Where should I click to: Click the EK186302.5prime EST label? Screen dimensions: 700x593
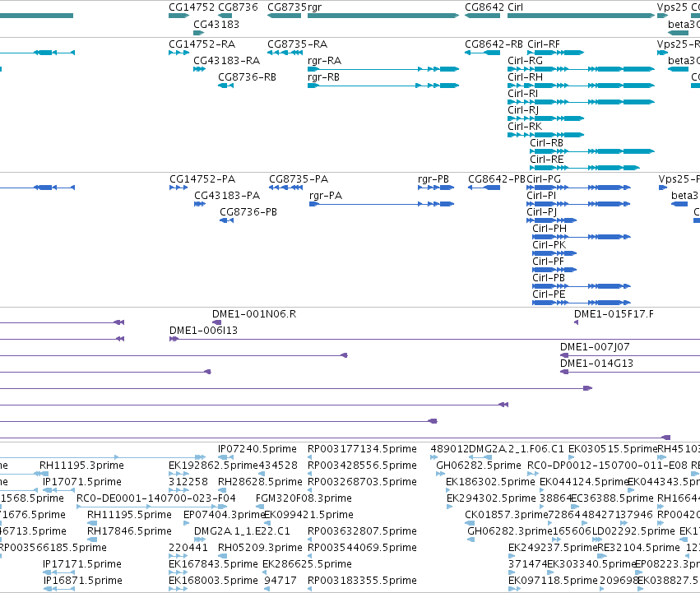click(x=490, y=482)
